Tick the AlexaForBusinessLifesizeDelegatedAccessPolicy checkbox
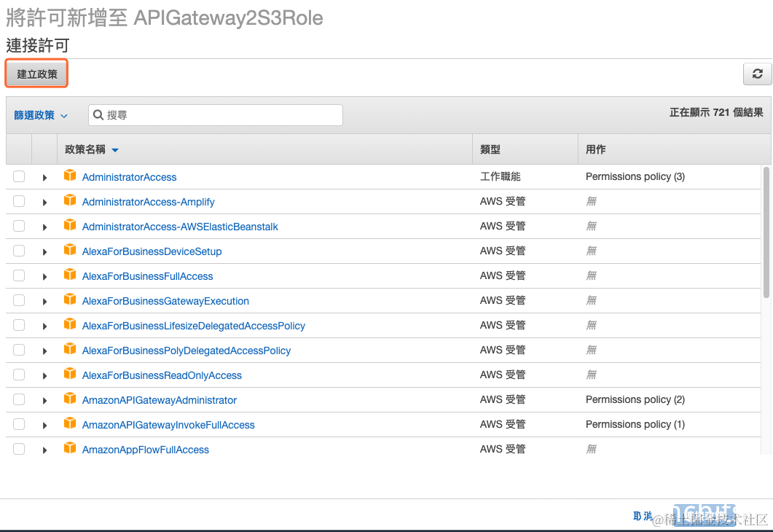 click(x=19, y=325)
